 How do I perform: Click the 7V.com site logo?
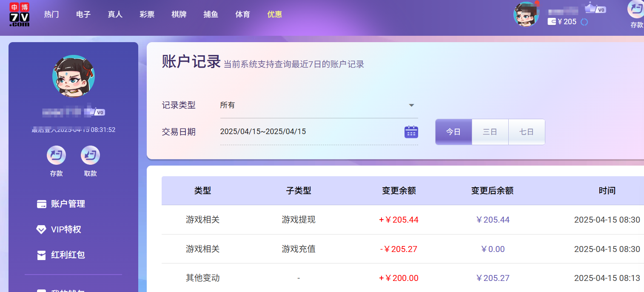click(20, 14)
